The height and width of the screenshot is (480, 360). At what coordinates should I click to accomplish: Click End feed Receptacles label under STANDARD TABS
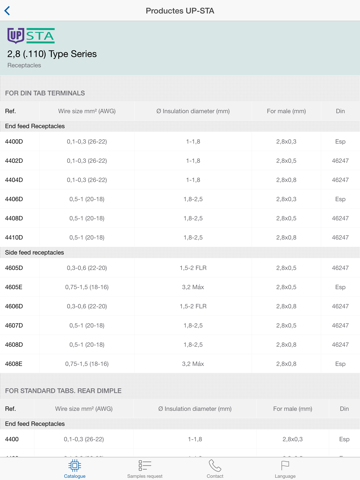click(35, 424)
